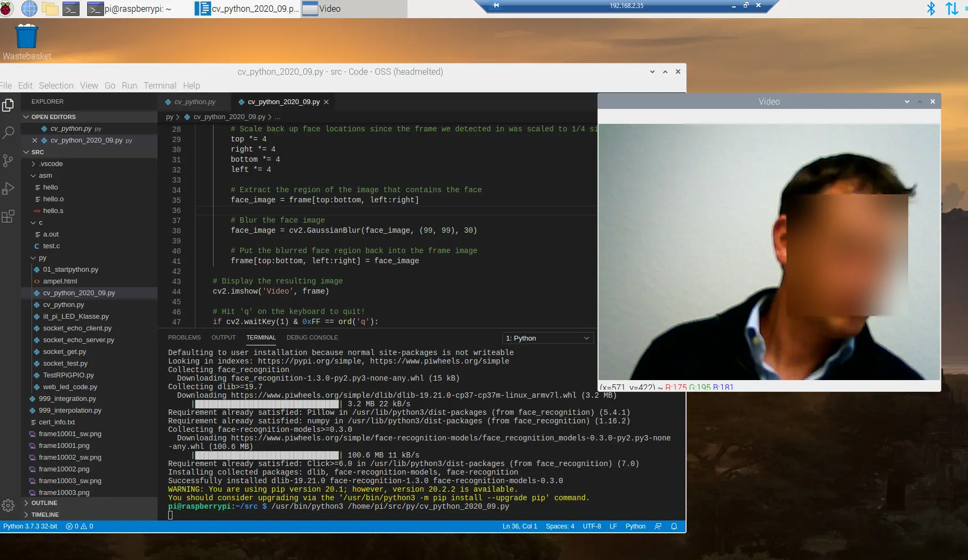Viewport: 968px width, 560px height.
Task: Open the Wastebasket on the desktop
Action: 26,36
